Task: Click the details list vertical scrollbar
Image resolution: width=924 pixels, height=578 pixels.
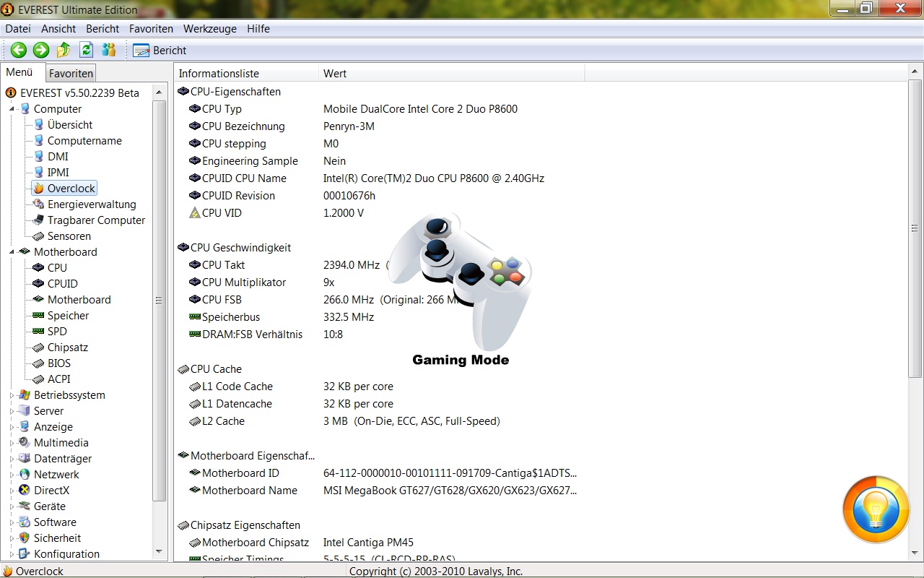Action: (915, 229)
